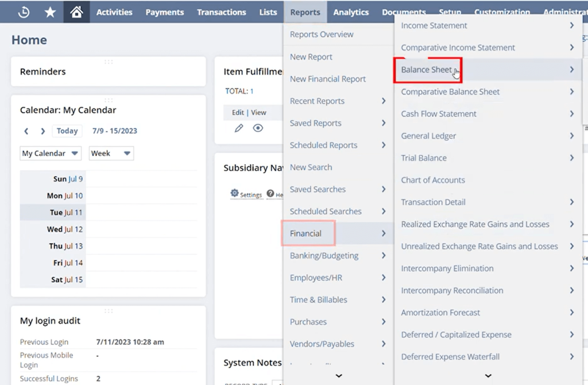Open the Analytics menu
Image resolution: width=588 pixels, height=385 pixels.
(351, 12)
